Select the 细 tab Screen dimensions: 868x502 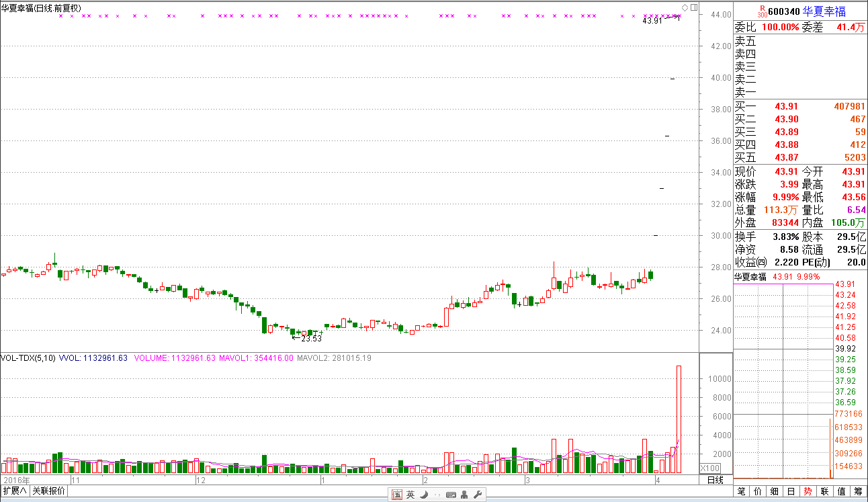[775, 491]
